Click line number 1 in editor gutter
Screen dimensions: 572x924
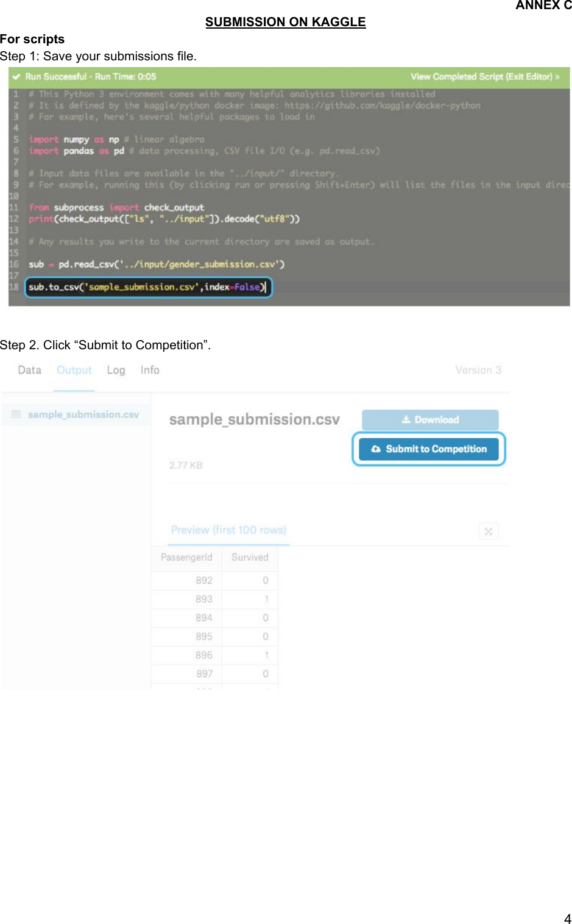(16, 94)
